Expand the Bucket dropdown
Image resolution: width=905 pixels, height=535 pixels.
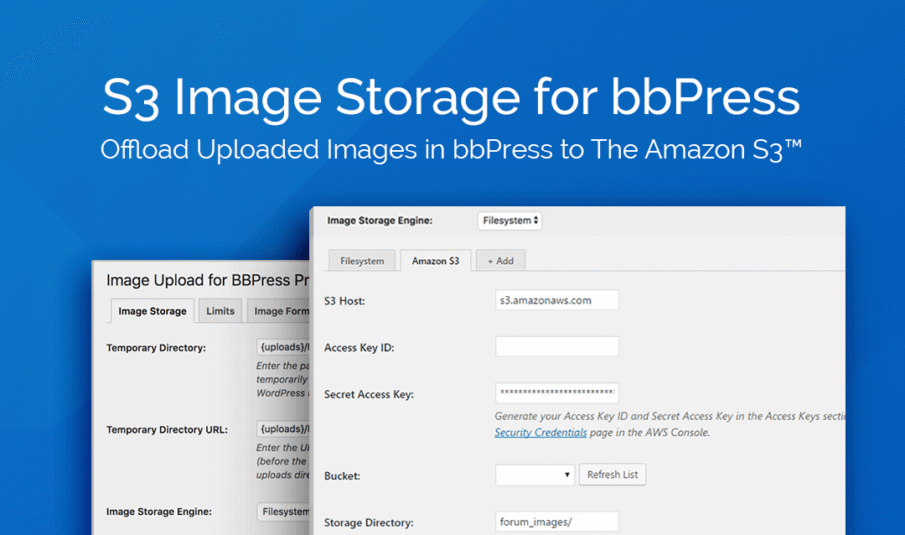[x=534, y=475]
